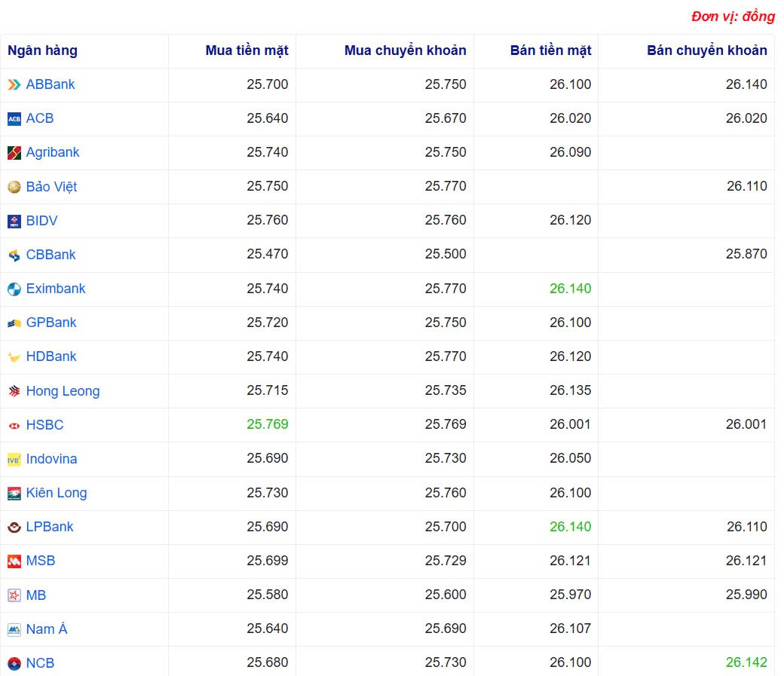Click the ABBank logo icon
The image size is (784, 676).
[x=13, y=84]
